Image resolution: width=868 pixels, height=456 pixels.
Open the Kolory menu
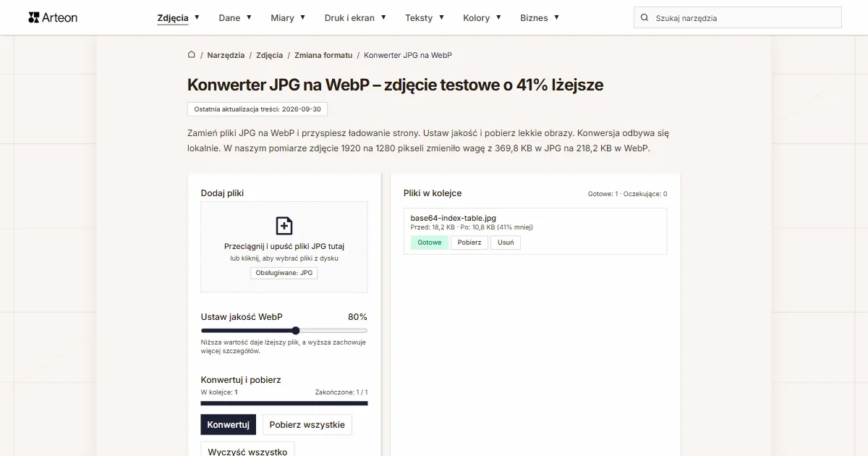476,17
